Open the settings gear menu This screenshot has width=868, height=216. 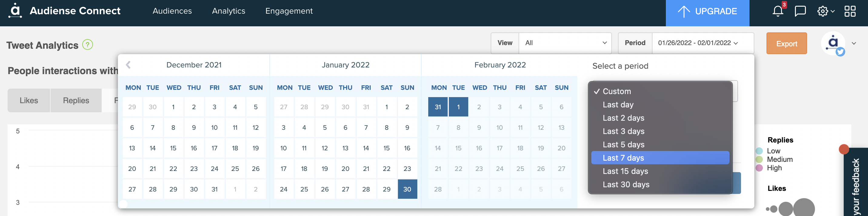pos(826,11)
